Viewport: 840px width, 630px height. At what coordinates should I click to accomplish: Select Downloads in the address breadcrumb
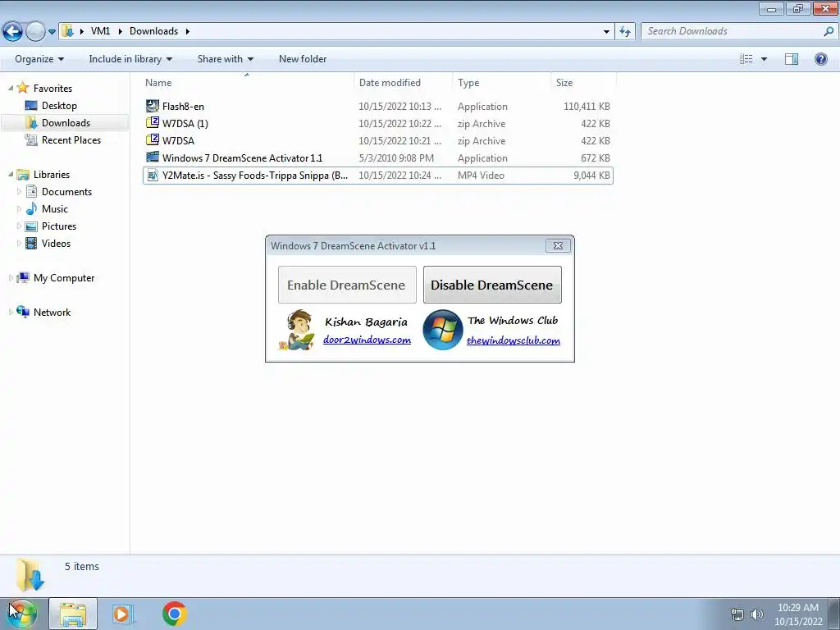153,31
